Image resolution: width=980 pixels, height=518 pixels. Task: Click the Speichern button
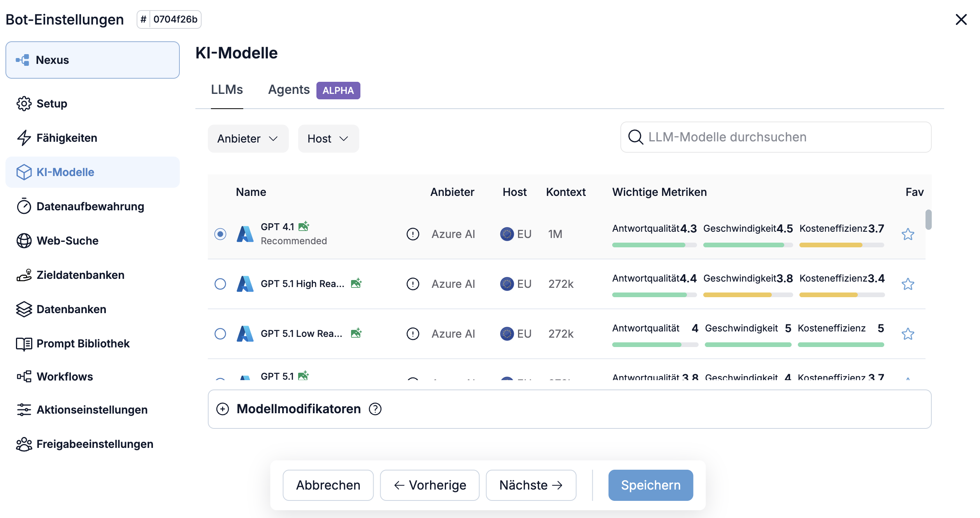tap(650, 485)
